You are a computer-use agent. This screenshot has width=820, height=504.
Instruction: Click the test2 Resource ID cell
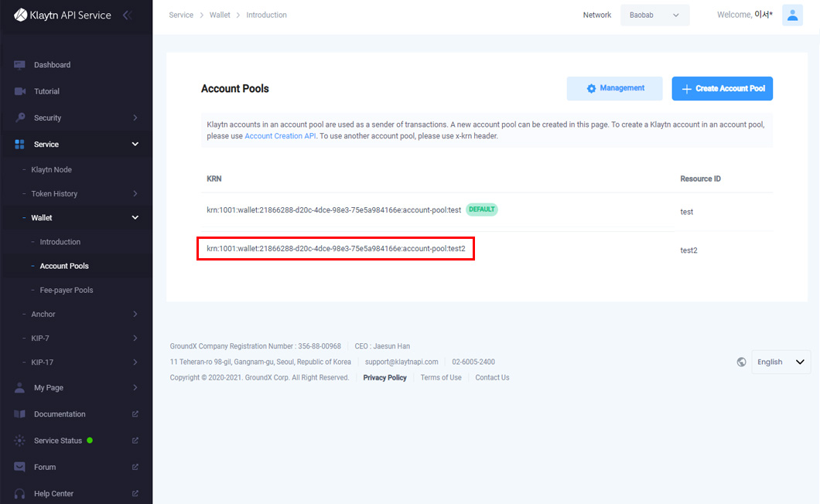[x=688, y=250]
